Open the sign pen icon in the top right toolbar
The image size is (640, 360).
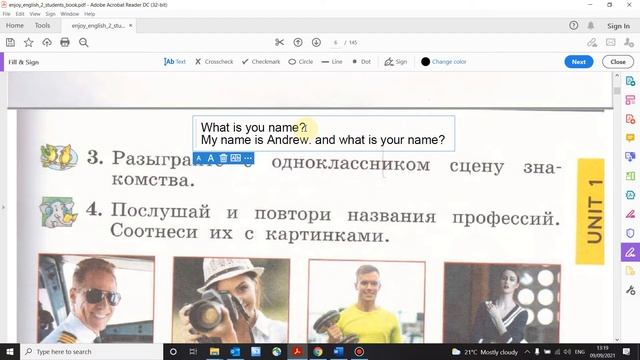(592, 42)
